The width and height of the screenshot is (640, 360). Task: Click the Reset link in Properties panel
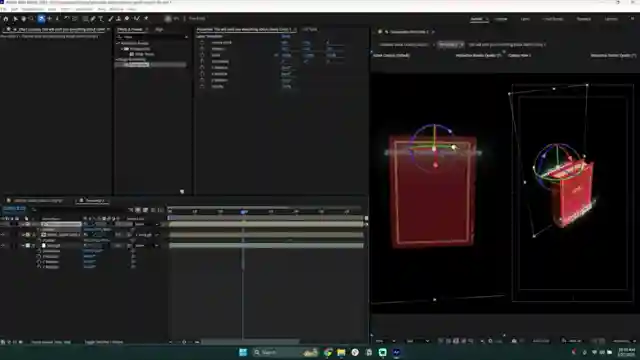286,36
